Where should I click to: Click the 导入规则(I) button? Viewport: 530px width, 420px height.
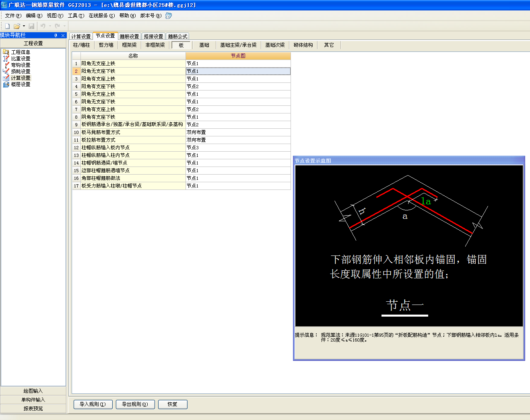(93, 404)
